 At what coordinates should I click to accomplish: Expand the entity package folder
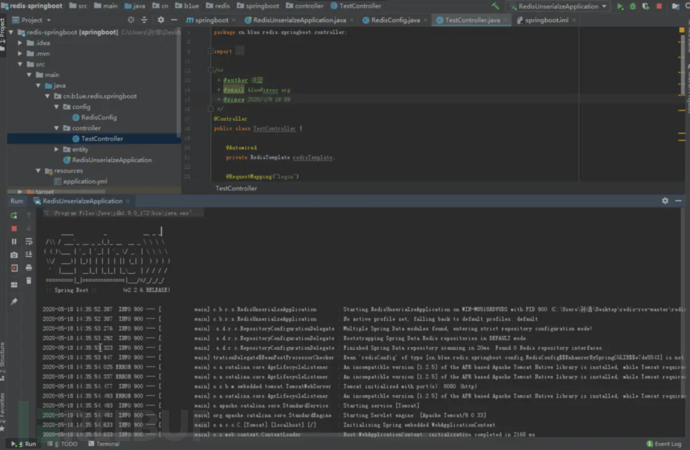pyautogui.click(x=55, y=149)
